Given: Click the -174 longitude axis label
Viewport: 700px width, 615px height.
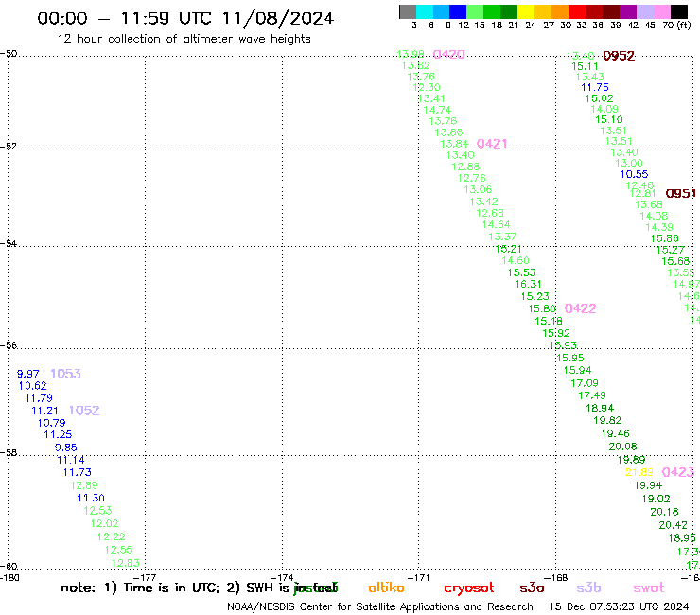Looking at the screenshot, I should click(282, 577).
